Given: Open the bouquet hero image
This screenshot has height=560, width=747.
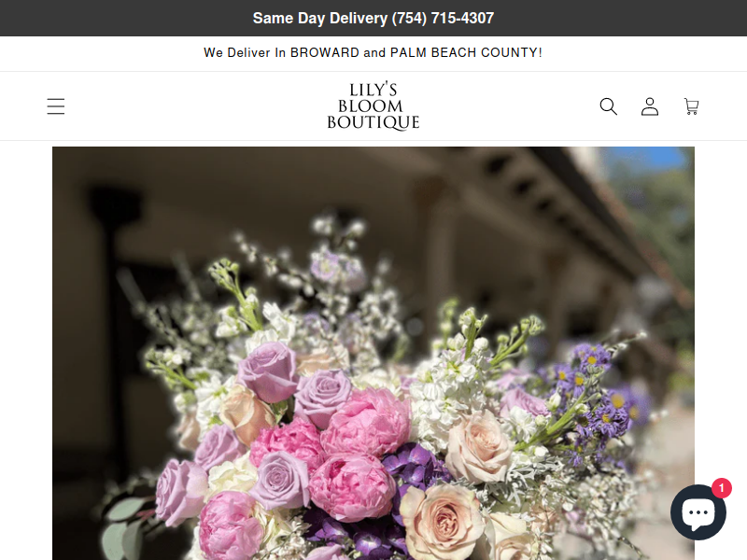Looking at the screenshot, I should 373,354.
